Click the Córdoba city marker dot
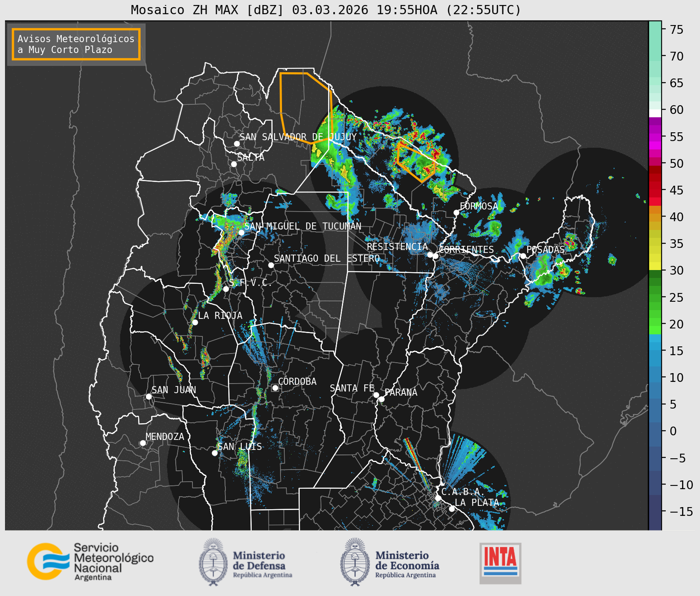The width and height of the screenshot is (700, 596). (275, 388)
